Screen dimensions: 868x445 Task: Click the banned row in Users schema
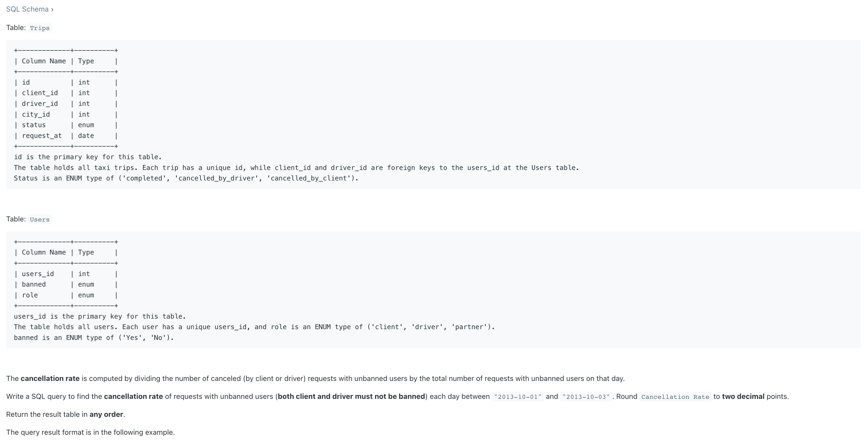pos(66,284)
